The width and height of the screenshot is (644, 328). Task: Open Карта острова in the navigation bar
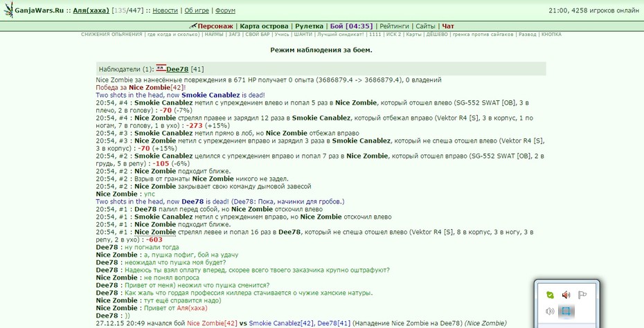pyautogui.click(x=264, y=26)
